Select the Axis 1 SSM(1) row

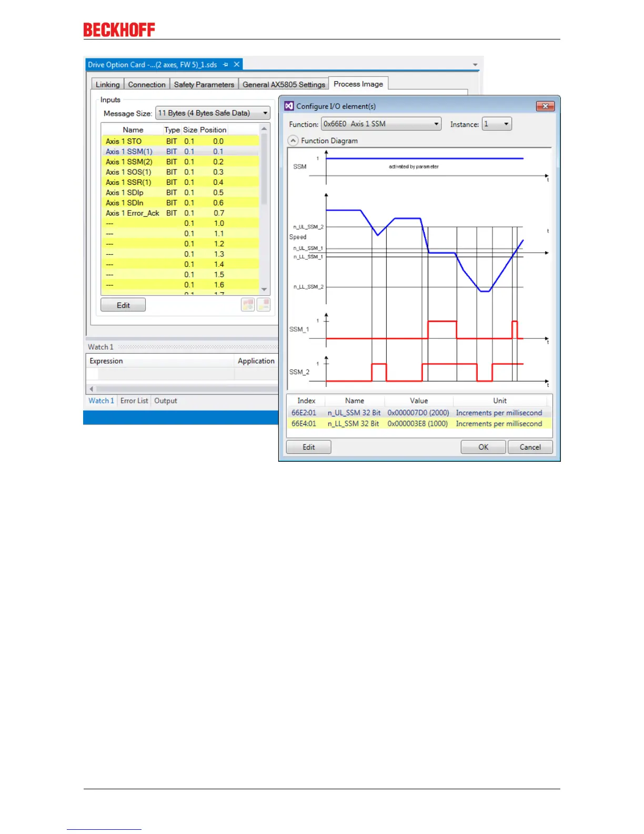tap(180, 152)
